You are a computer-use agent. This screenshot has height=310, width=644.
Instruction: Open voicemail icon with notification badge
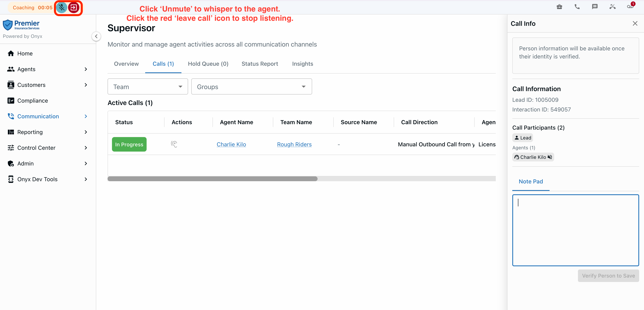click(630, 6)
